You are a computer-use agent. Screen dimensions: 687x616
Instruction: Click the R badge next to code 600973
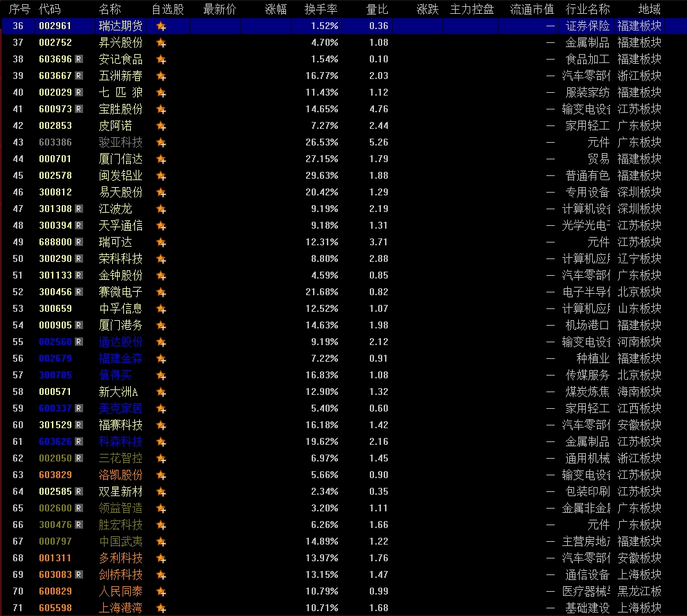[x=79, y=109]
